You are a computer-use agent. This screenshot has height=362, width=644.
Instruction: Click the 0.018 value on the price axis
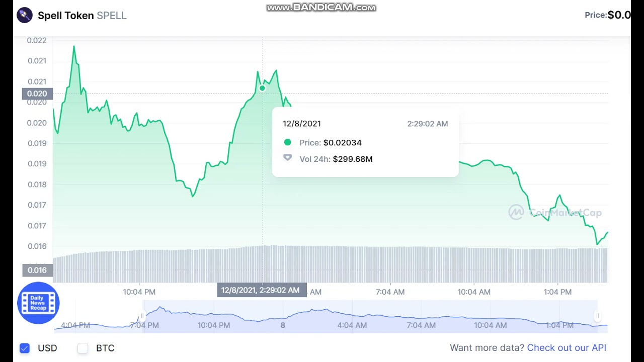[37, 184]
